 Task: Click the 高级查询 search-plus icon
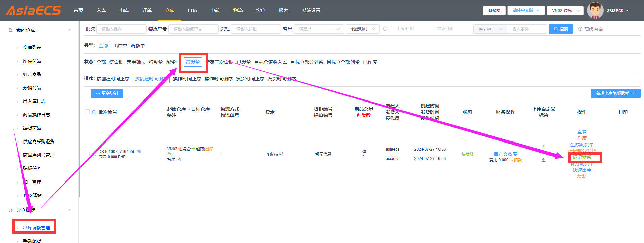click(580, 29)
